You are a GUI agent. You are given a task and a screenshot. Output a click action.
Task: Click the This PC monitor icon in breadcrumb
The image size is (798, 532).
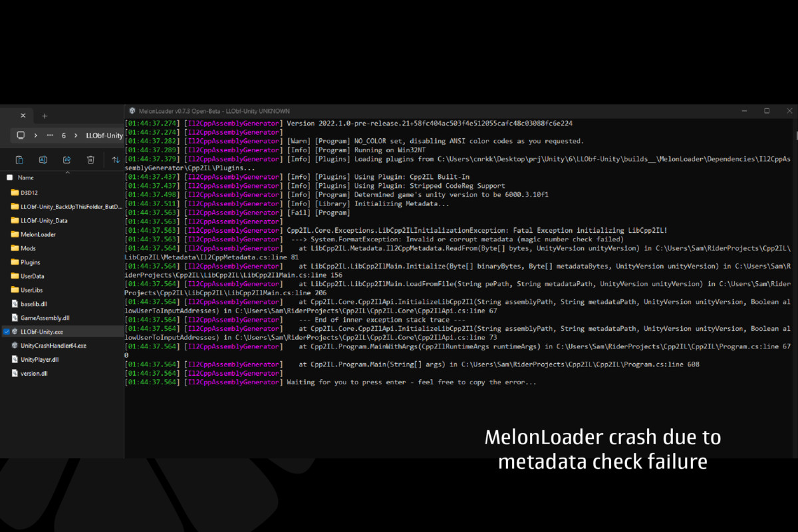pos(21,135)
